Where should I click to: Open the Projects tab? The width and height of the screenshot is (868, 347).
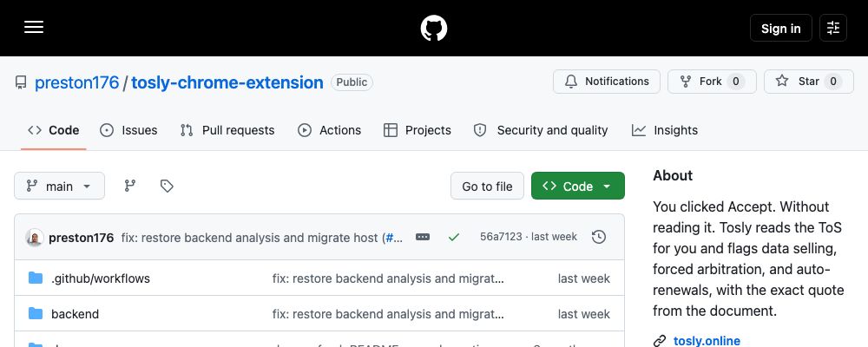point(418,131)
